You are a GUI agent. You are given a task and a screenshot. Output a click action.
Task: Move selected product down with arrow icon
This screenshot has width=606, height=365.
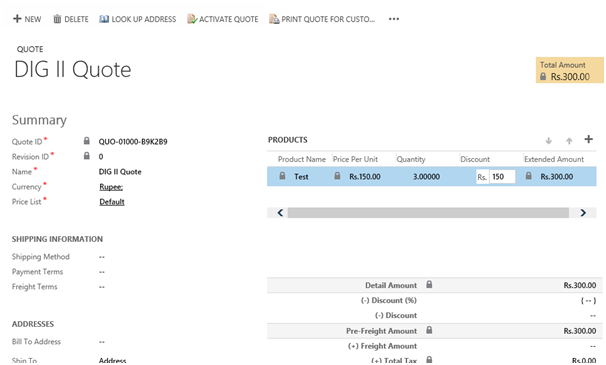(x=548, y=141)
